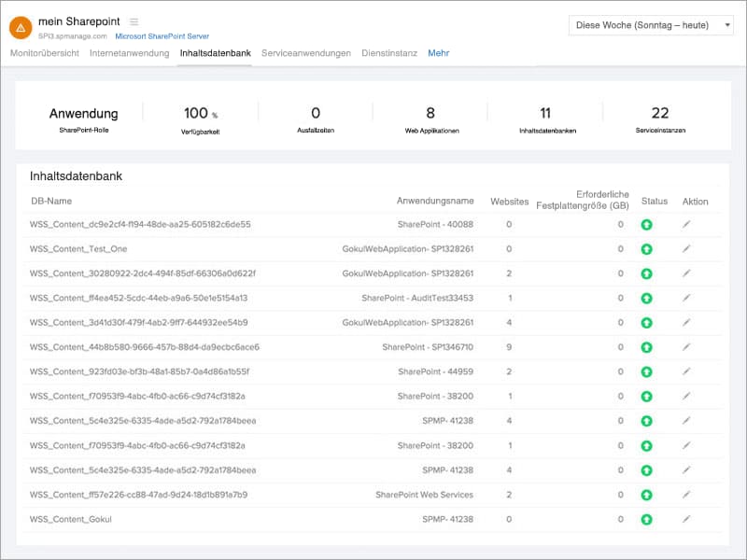The height and width of the screenshot is (560, 747).
Task: Click the DB-Name column header
Action: [x=53, y=201]
